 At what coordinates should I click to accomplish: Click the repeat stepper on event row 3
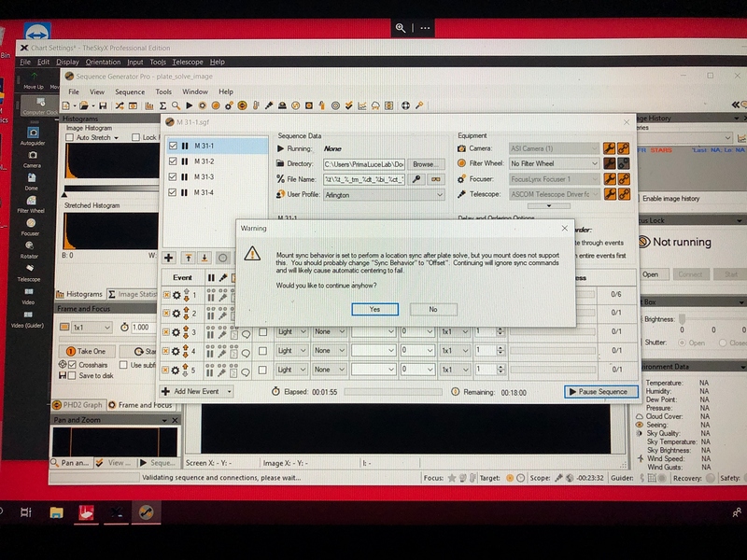[500, 332]
